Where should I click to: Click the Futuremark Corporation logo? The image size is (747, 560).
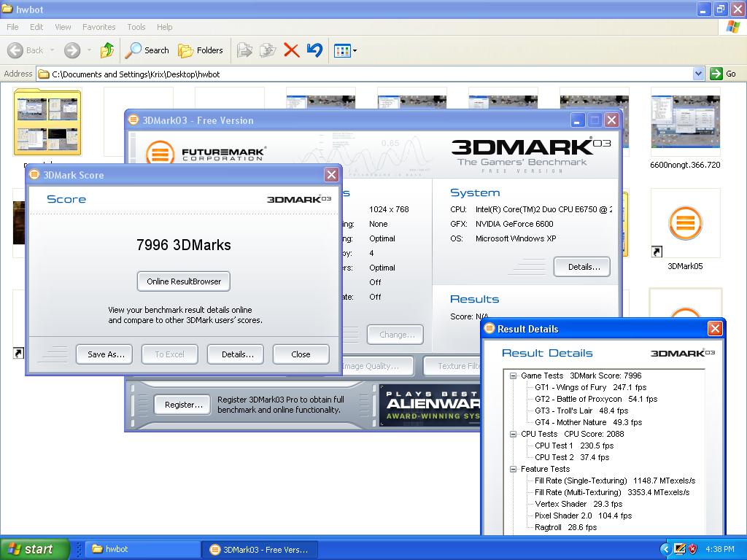pyautogui.click(x=206, y=153)
